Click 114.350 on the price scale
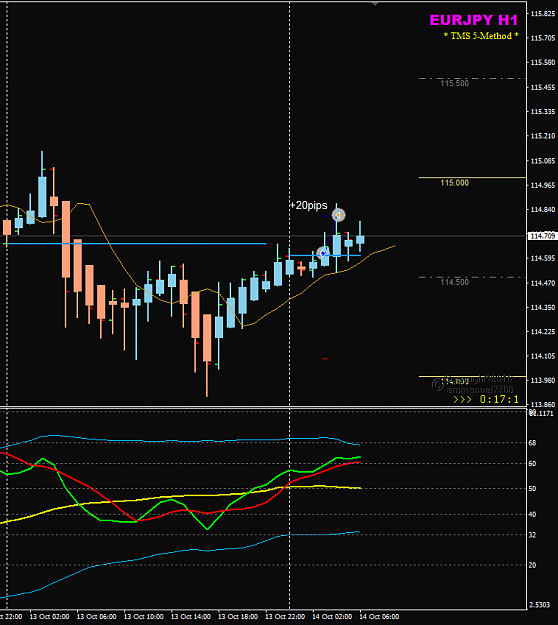 [x=543, y=308]
